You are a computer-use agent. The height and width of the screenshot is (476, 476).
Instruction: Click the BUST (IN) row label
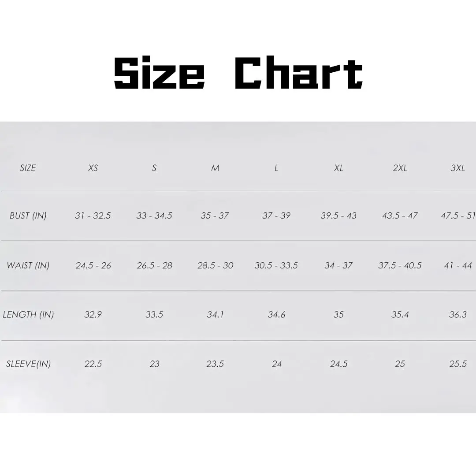click(28, 216)
